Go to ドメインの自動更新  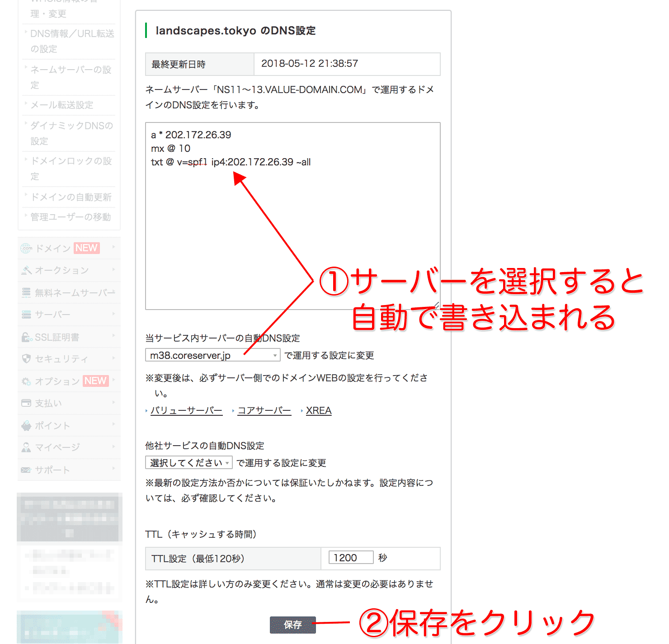coord(71,197)
